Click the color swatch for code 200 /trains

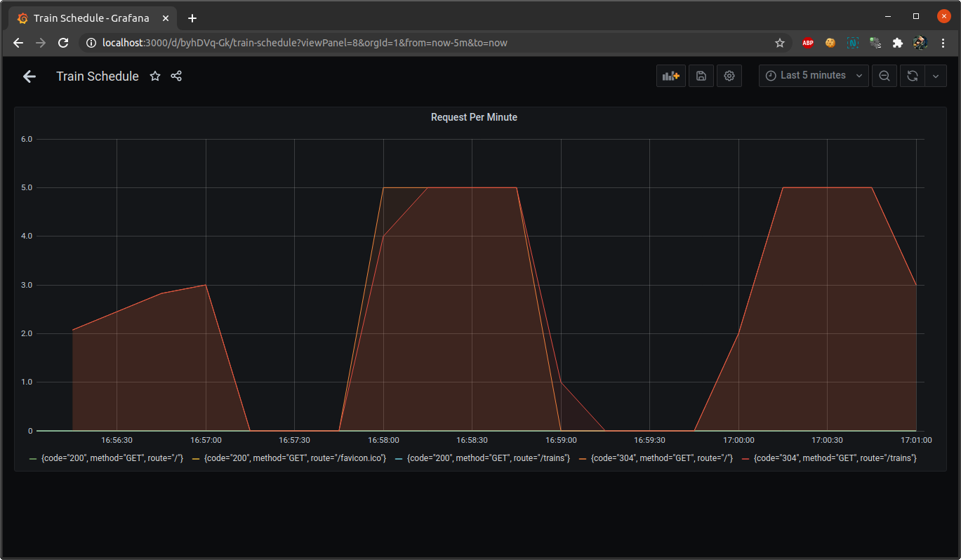[399, 459]
